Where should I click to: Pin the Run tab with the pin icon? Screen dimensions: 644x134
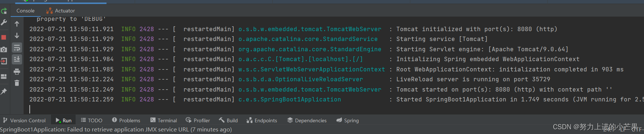click(x=4, y=92)
